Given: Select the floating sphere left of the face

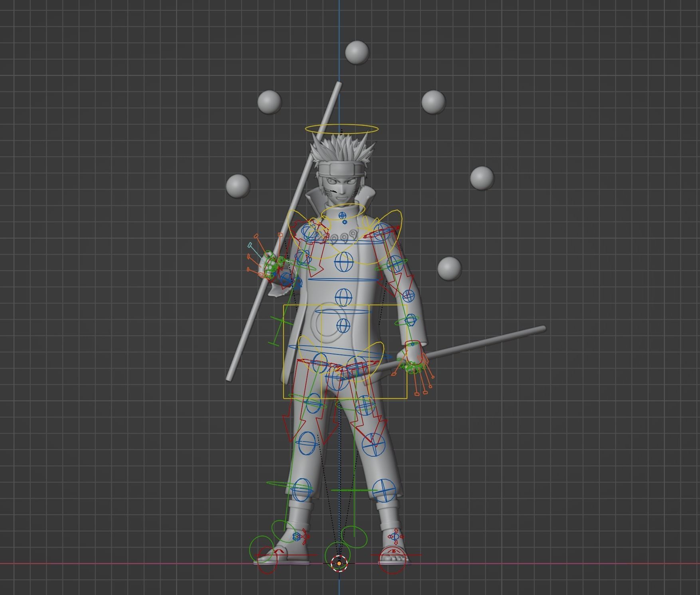Looking at the screenshot, I should 238,186.
